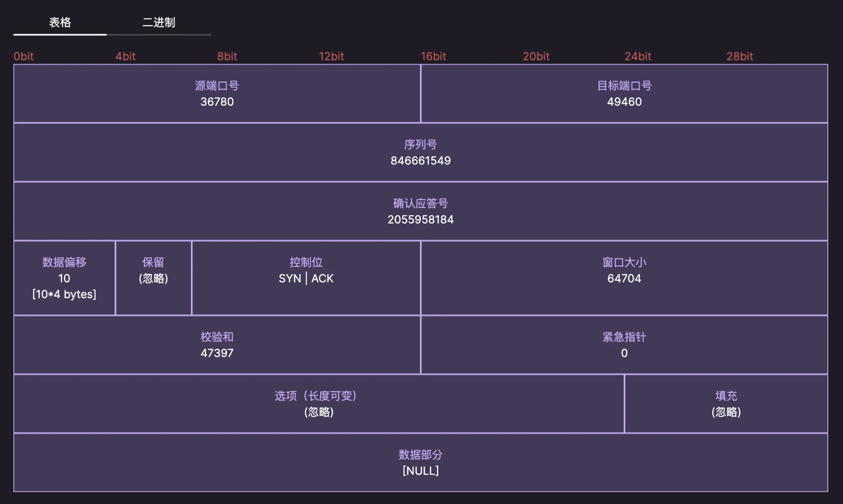The width and height of the screenshot is (843, 504).
Task: Click the 确认应答号 2055958184 row
Action: 421,211
